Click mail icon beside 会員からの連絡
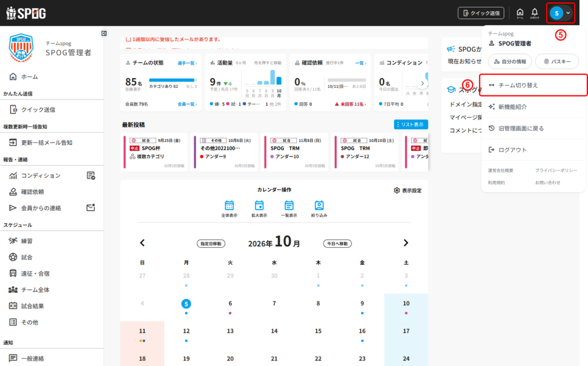The width and height of the screenshot is (588, 366). coord(91,207)
